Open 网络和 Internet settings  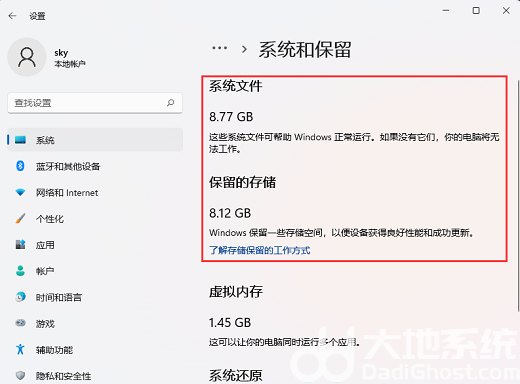tap(95, 192)
